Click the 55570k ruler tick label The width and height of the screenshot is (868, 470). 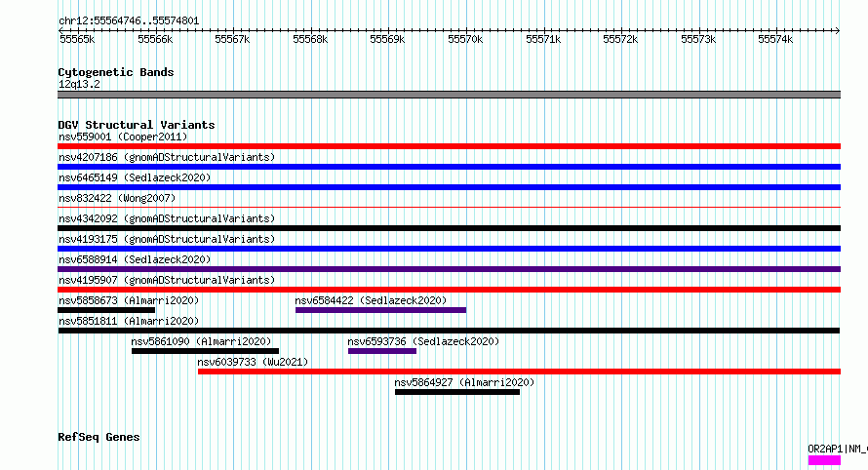(465, 39)
